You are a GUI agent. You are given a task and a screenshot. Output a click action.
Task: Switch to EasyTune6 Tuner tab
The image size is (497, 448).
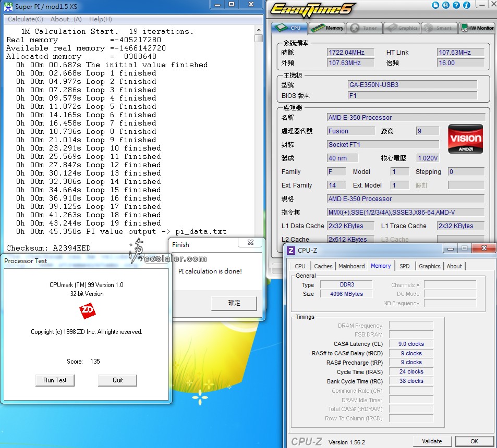(364, 28)
